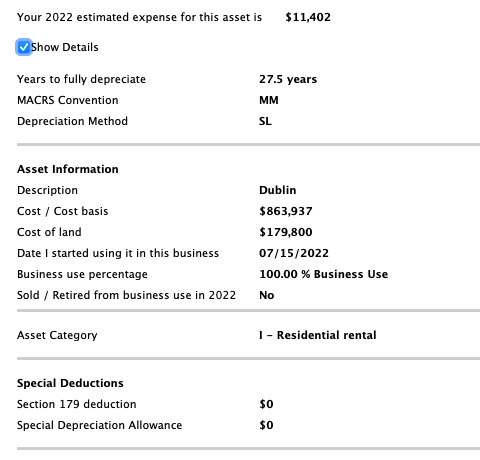Click the Special Deductions heading
This screenshot has width=480, height=460.
70,383
